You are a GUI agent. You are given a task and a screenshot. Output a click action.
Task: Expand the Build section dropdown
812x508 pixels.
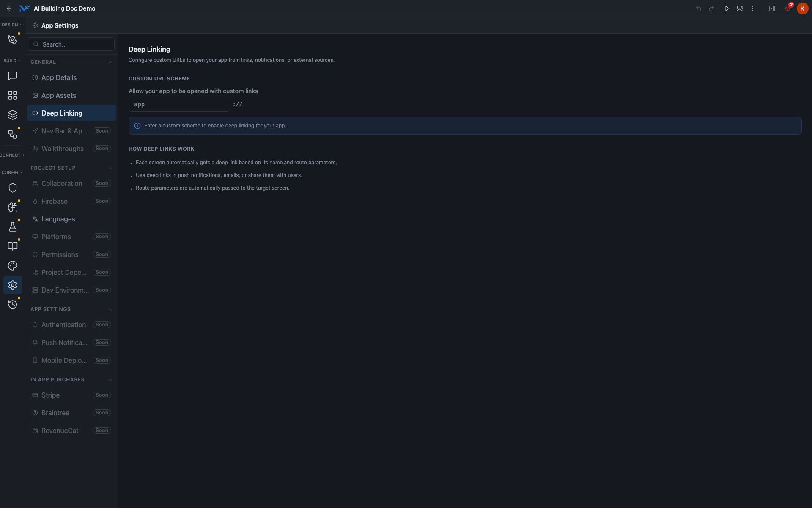point(12,61)
